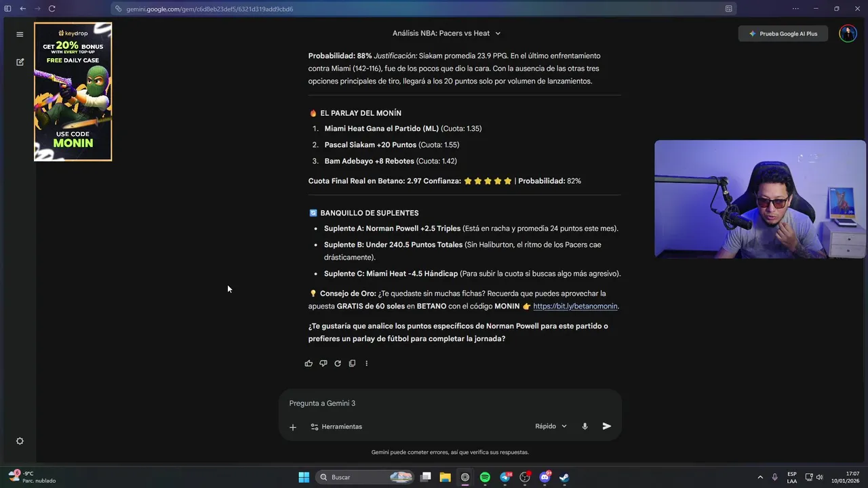The height and width of the screenshot is (488, 868).
Task: Give the response a thumbs up
Action: click(309, 363)
